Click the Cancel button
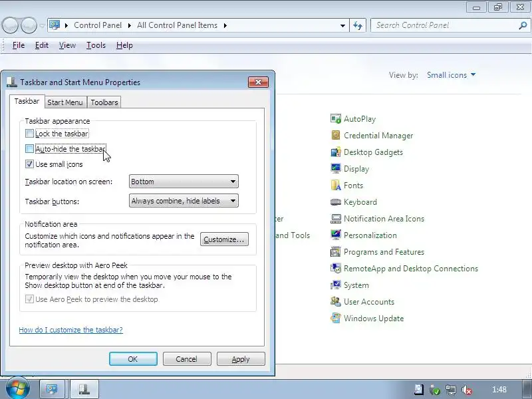Viewport: 532px width, 399px height. coord(187,358)
